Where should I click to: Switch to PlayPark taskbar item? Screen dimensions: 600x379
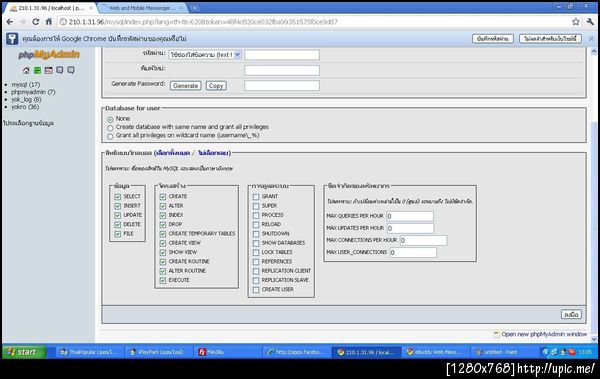click(x=157, y=352)
